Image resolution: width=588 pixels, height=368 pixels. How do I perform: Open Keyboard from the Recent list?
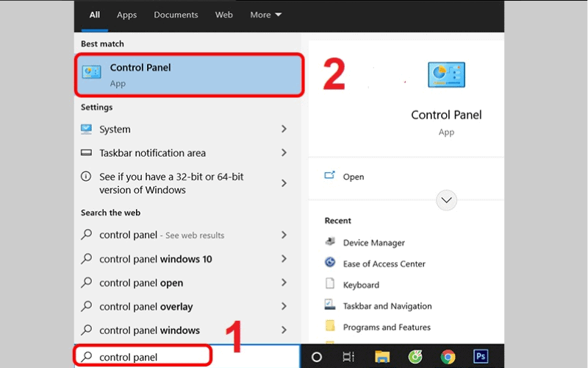[x=361, y=285]
